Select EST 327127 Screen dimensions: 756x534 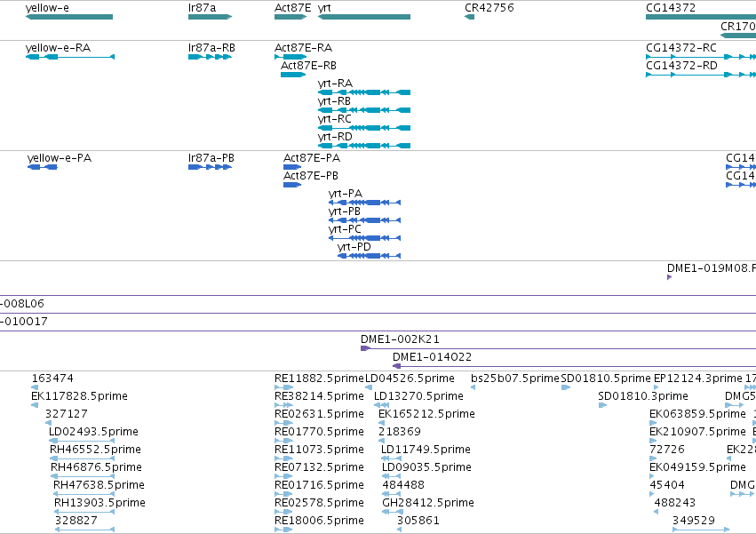pyautogui.click(x=48, y=423)
